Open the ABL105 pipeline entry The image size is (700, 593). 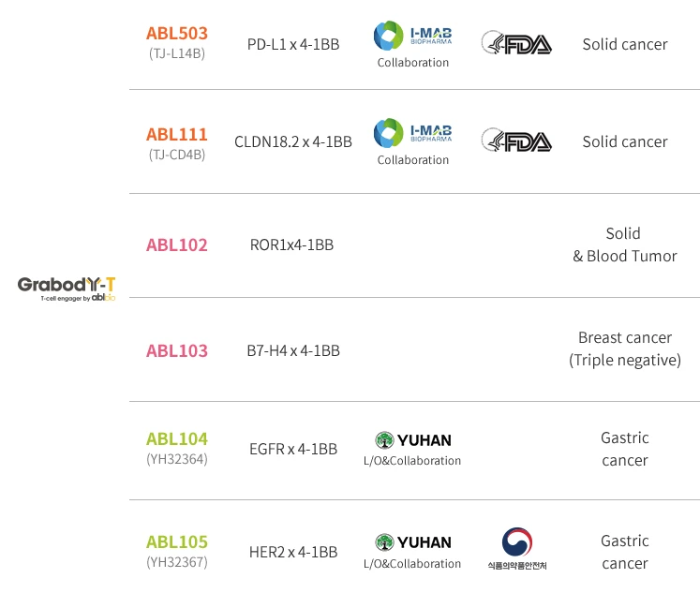click(x=177, y=542)
